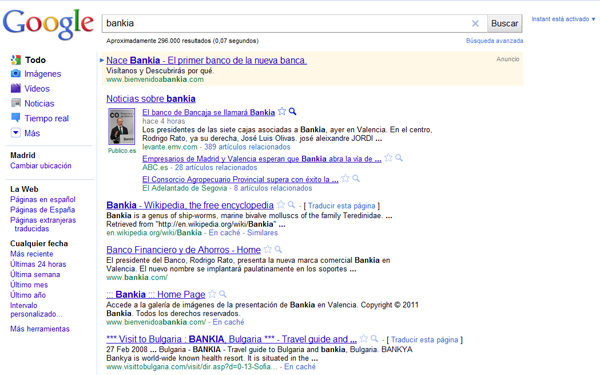This screenshot has height=375, width=600.
Task: Filter by Páginas de España
Action: click(x=42, y=210)
